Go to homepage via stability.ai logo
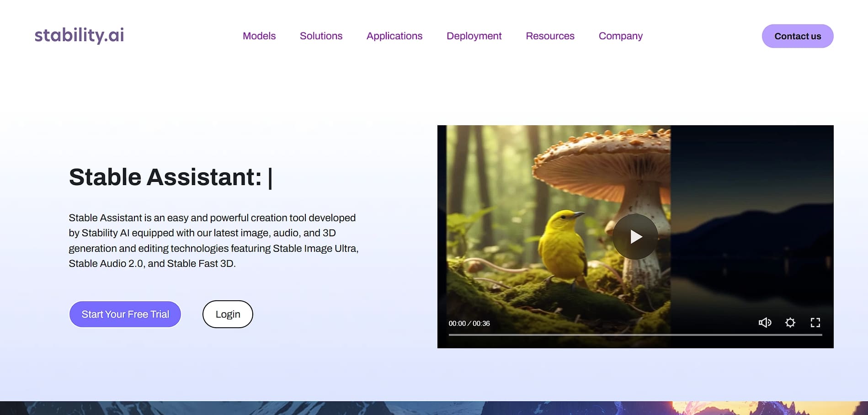The image size is (868, 415). [79, 35]
